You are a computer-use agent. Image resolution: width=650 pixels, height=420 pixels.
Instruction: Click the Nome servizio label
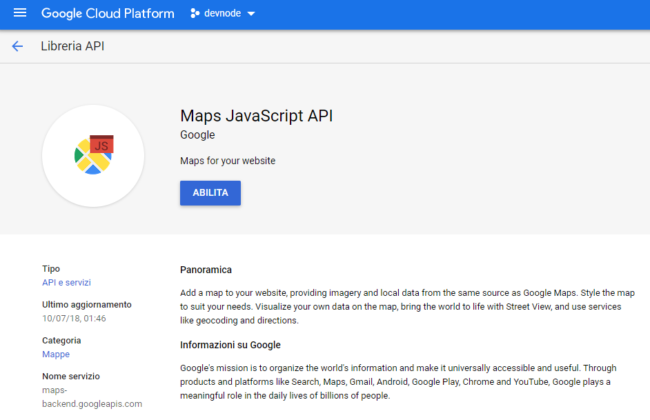[x=71, y=376]
